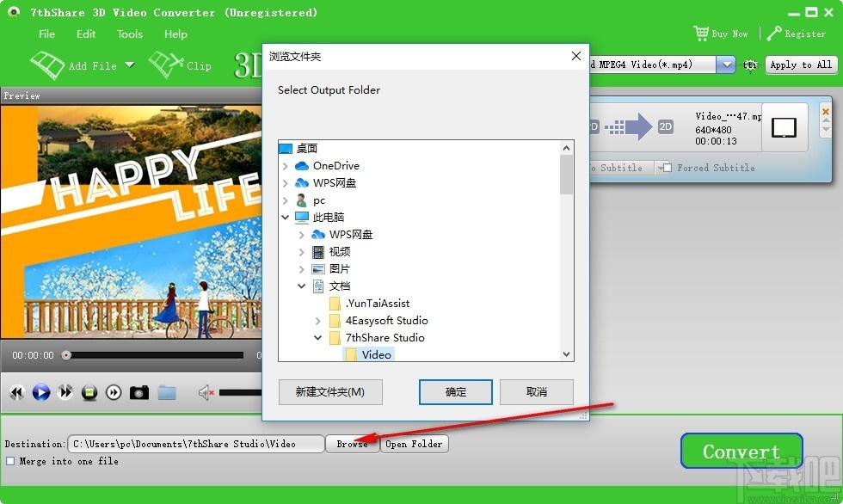Click the volume slider bar
The width and height of the screenshot is (843, 504).
point(240,393)
